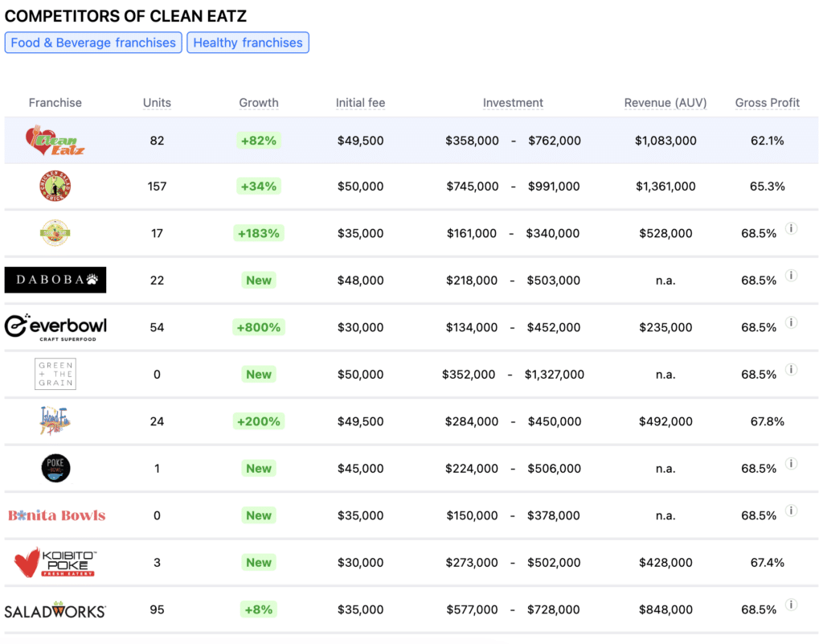Click the +8% growth badge

[x=259, y=610]
